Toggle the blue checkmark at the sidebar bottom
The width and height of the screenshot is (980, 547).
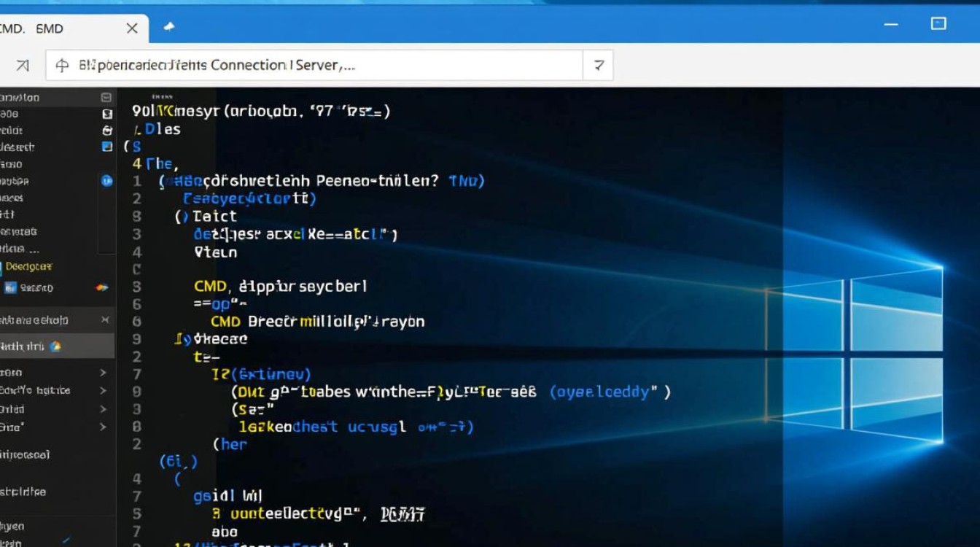point(66,540)
